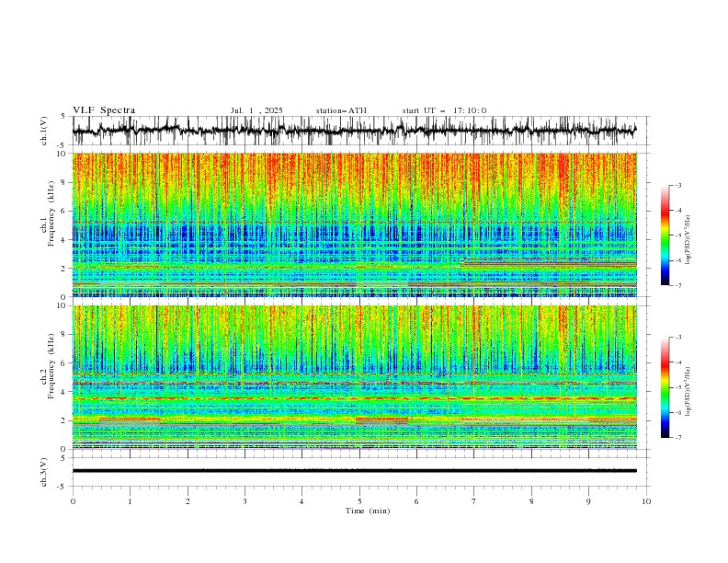Click time axis tick label "2"
The width and height of the screenshot is (728, 563).
click(188, 501)
